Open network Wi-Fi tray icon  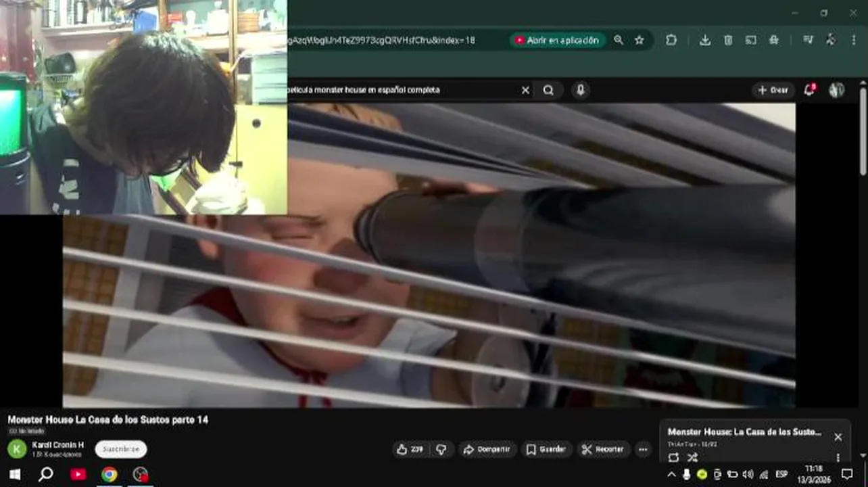[764, 474]
